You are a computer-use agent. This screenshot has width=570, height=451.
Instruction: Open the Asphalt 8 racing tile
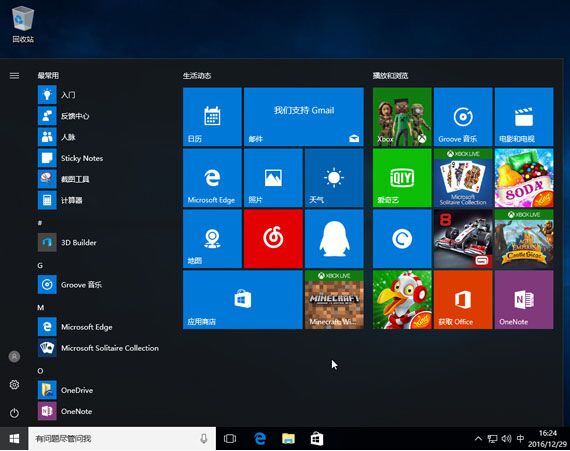463,239
